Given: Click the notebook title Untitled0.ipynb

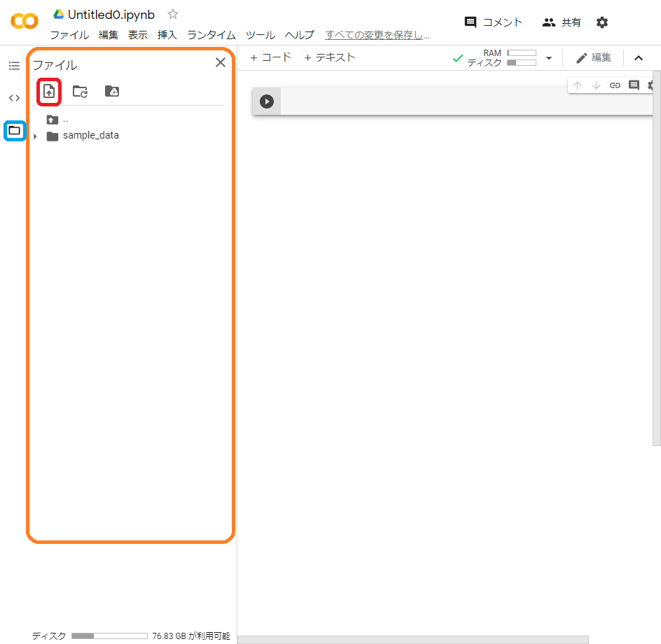Looking at the screenshot, I should (111, 15).
